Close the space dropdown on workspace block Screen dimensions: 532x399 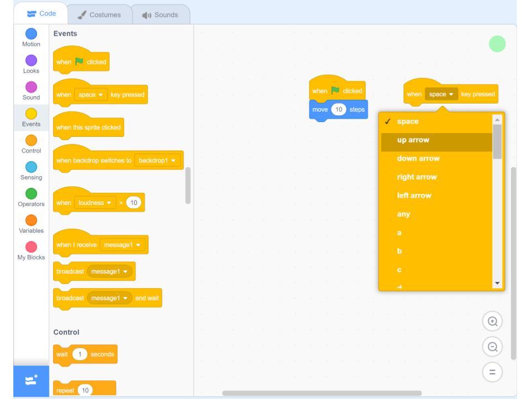(441, 94)
